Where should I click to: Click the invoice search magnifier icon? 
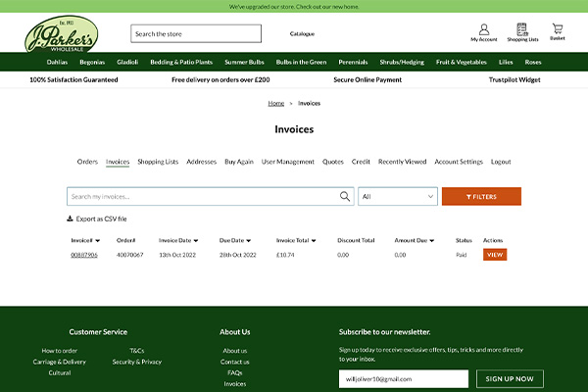tap(345, 196)
